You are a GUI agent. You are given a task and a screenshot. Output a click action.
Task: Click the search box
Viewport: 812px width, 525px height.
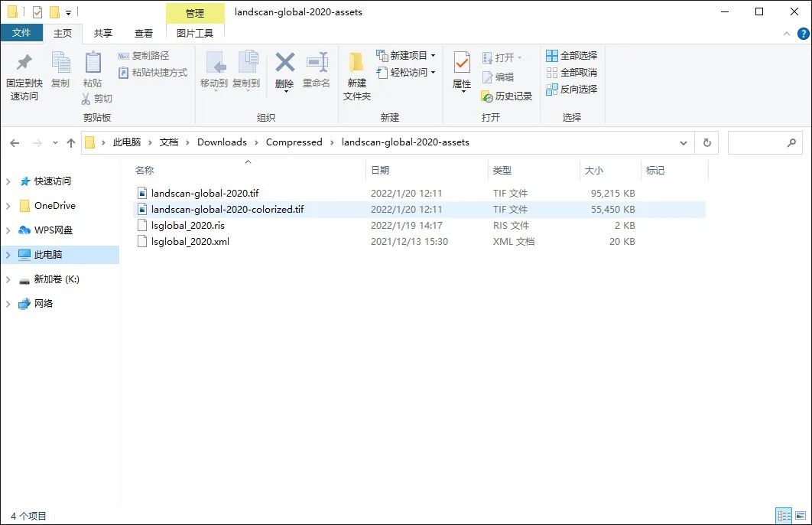[x=765, y=143]
